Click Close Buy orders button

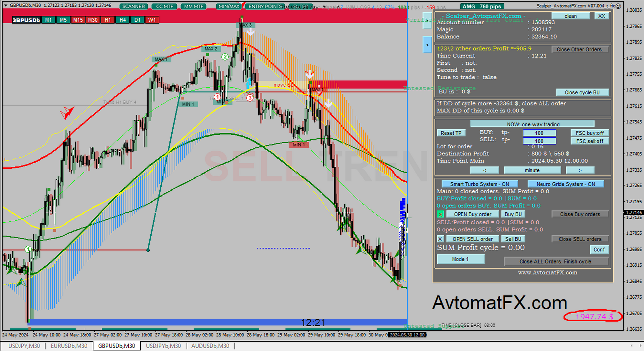pos(580,214)
